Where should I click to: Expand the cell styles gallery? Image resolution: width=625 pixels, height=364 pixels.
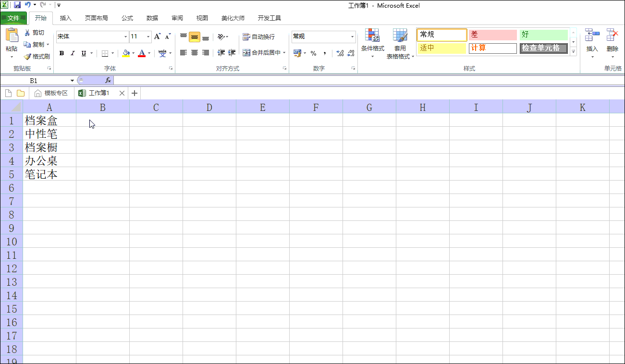573,52
